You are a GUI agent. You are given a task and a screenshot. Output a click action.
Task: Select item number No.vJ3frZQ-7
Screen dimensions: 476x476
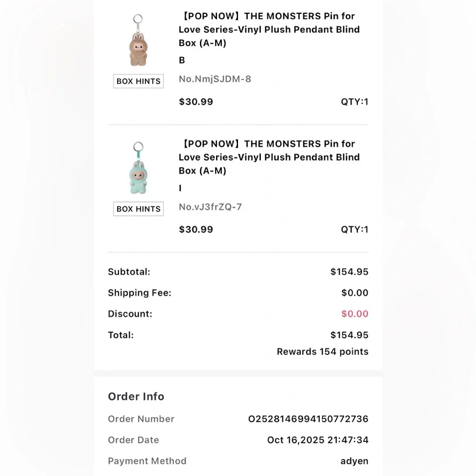(210, 207)
